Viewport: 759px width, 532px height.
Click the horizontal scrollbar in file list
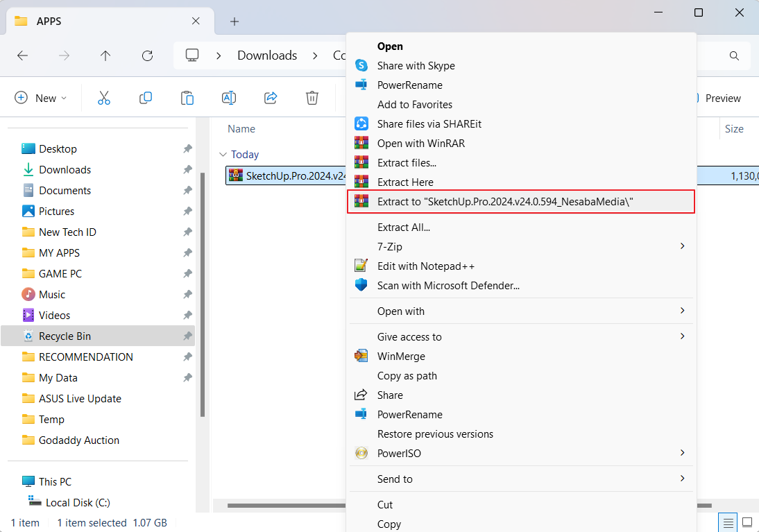[x=284, y=506]
